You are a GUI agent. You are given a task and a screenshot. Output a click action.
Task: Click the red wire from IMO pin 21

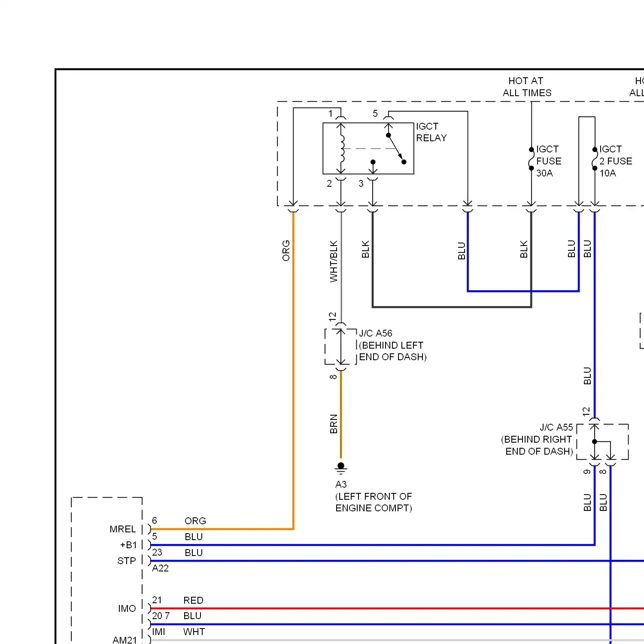(397, 608)
